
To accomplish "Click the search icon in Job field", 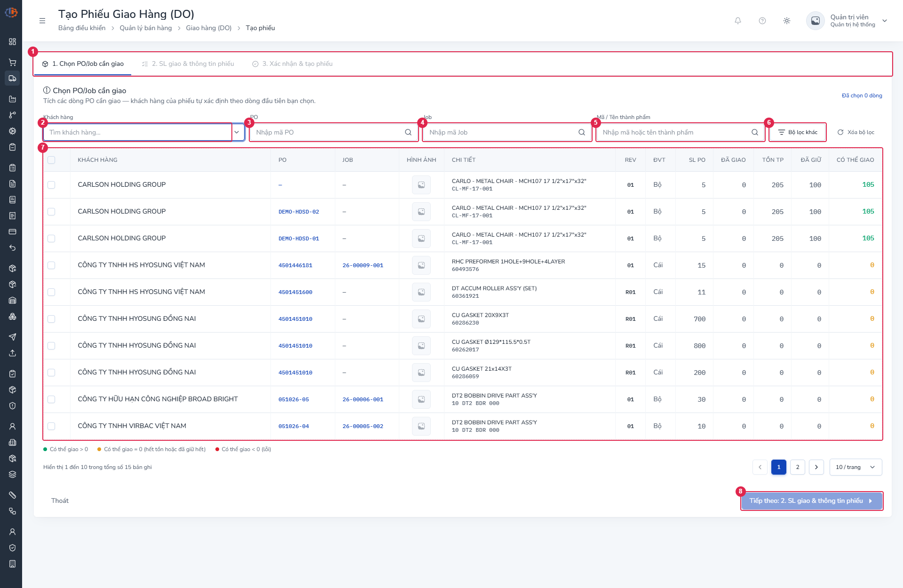I will [x=582, y=132].
